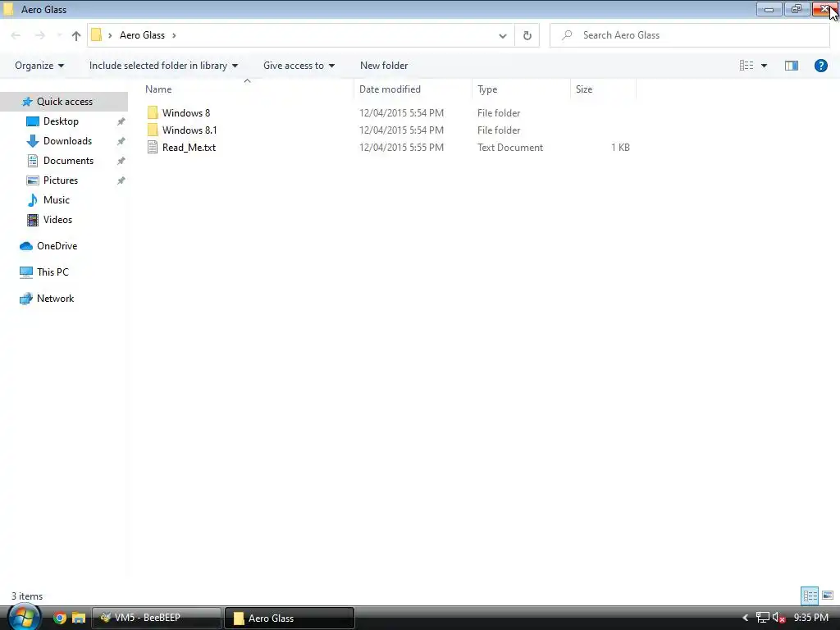Screen dimensions: 840x630
Task: Open the Give access to menu
Action: (x=299, y=66)
